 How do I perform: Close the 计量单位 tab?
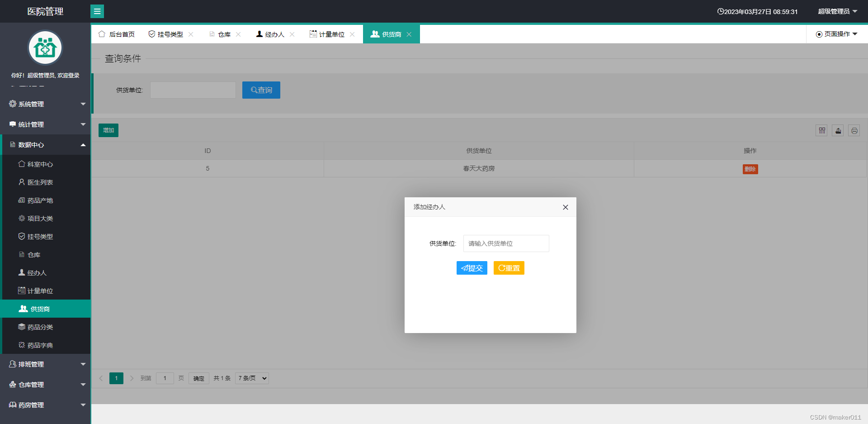[352, 34]
